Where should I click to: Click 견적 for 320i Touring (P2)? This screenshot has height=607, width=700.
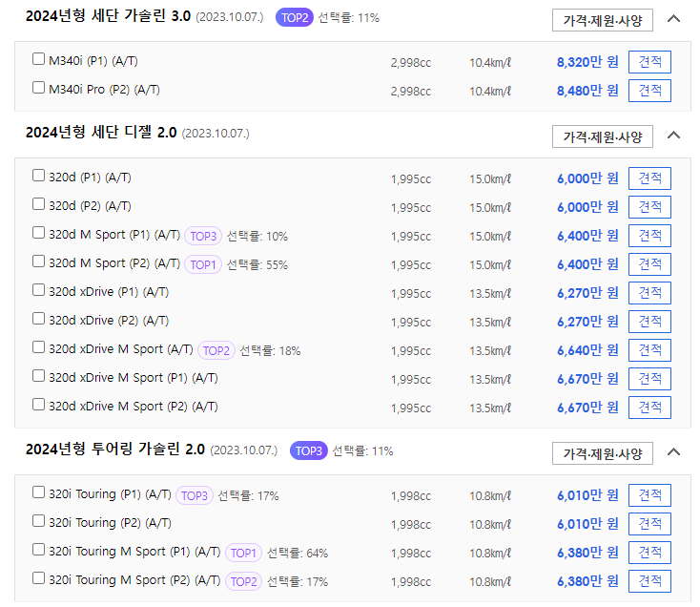point(649,523)
